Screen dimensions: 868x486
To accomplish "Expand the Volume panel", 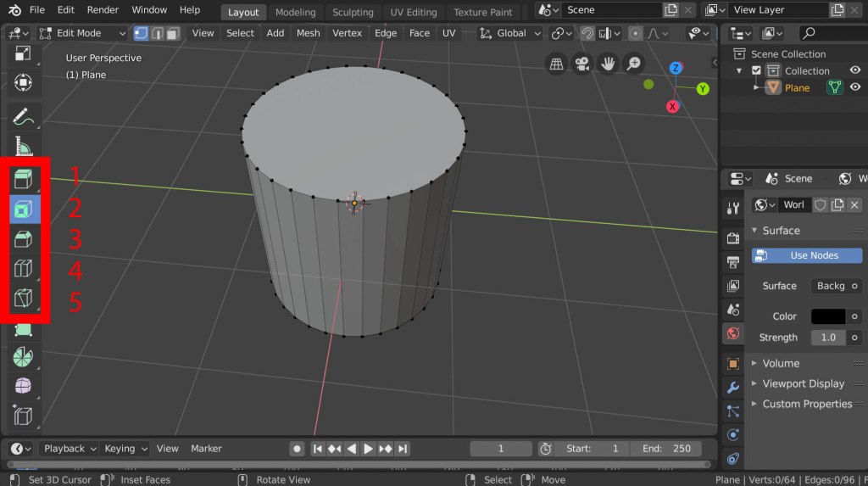I will (x=780, y=363).
